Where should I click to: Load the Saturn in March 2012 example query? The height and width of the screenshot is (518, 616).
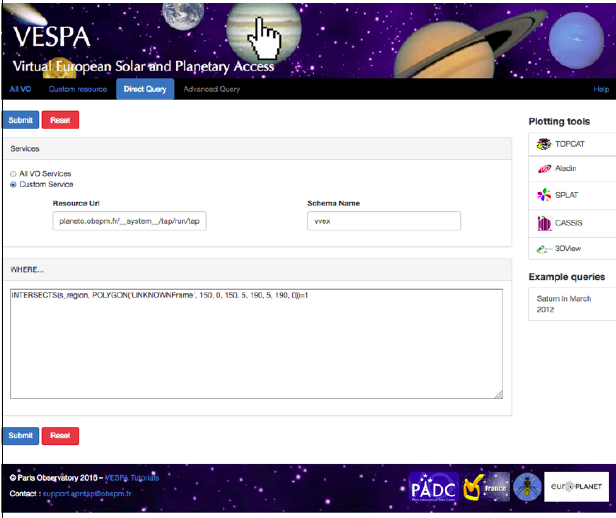572,304
